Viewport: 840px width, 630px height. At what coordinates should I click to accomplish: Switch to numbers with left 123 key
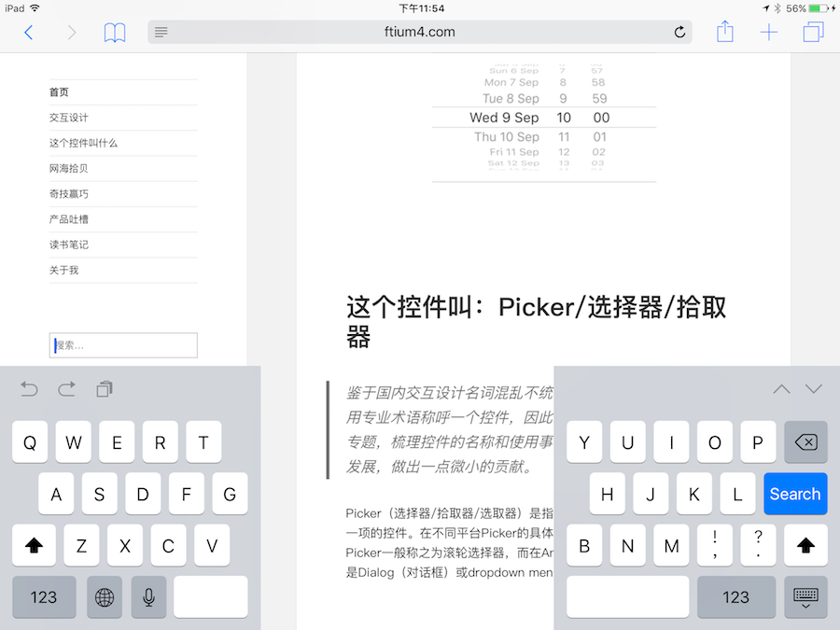pos(44,596)
